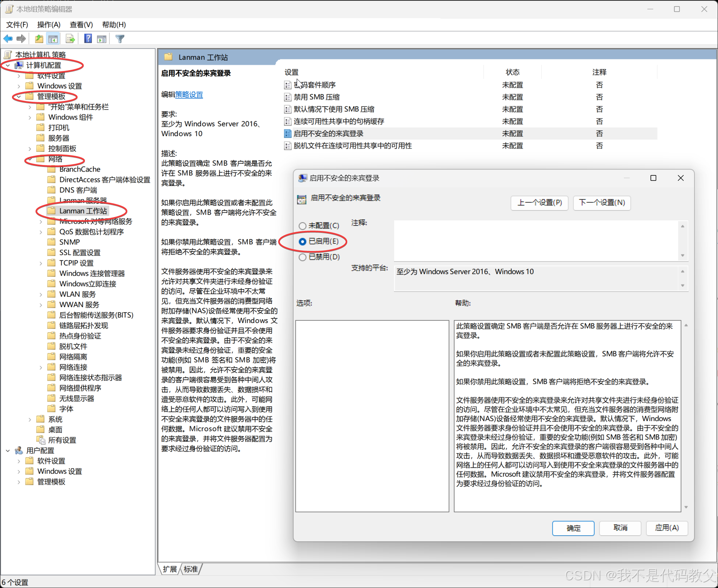Viewport: 718px width, 588px height.
Task: Click the folder icon next to 字体
Action: click(51, 409)
